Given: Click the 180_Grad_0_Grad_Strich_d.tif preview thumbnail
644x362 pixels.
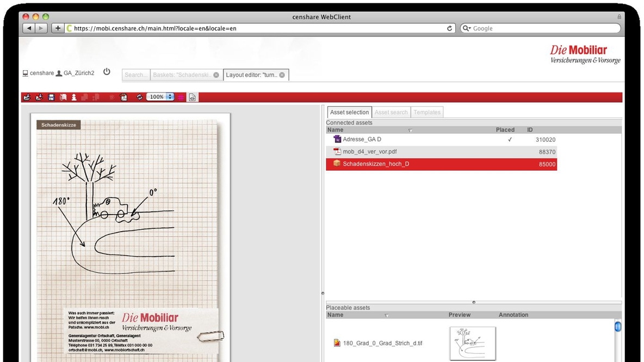Looking at the screenshot, I should (x=473, y=343).
